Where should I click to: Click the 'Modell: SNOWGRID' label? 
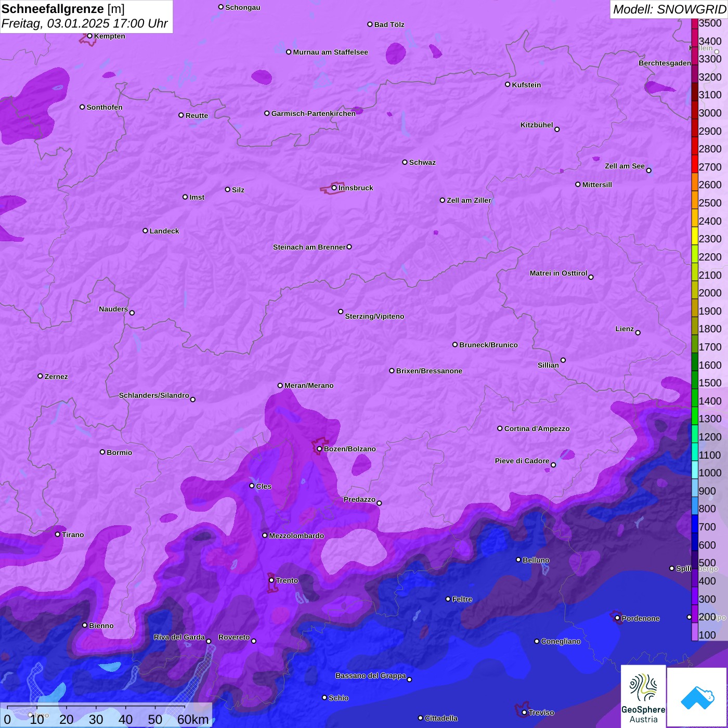click(x=669, y=9)
